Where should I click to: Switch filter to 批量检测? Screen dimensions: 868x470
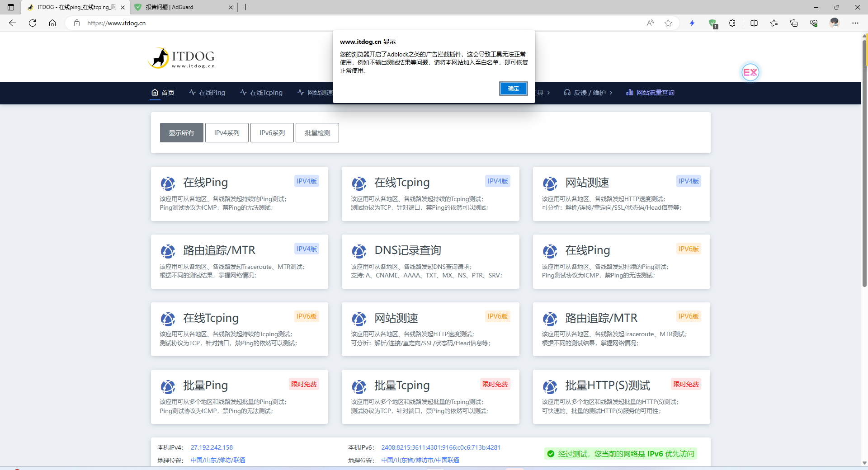pos(317,132)
